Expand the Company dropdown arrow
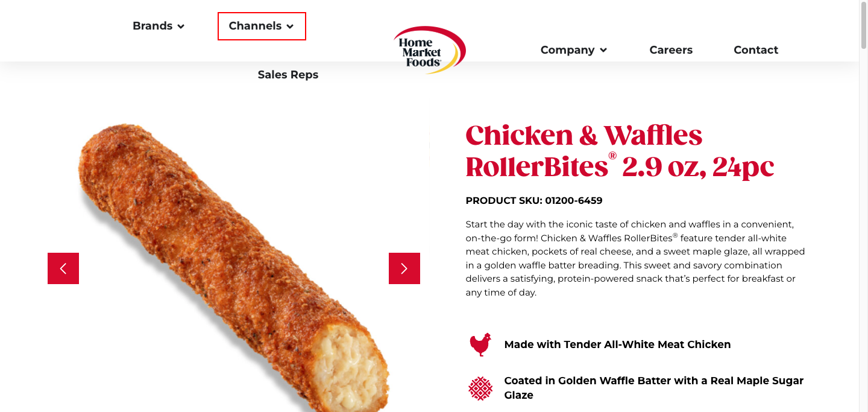Image resolution: width=868 pixels, height=412 pixels. pyautogui.click(x=603, y=51)
